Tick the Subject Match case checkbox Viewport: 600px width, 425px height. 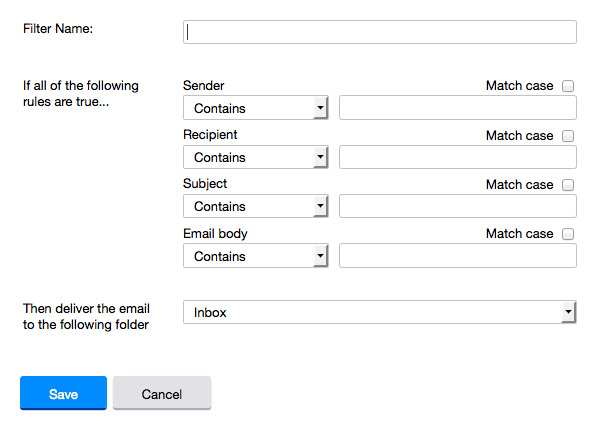(x=568, y=185)
